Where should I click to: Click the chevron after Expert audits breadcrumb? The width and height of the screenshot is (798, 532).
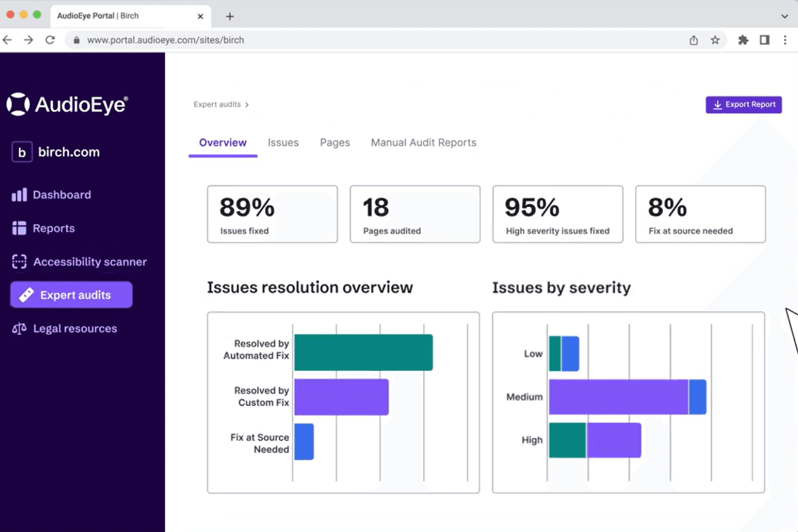247,105
